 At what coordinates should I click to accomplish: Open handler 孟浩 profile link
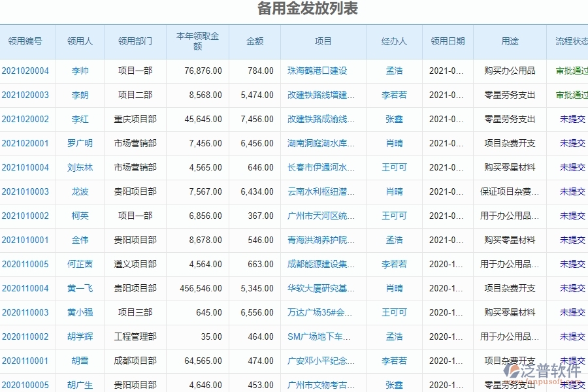point(393,71)
